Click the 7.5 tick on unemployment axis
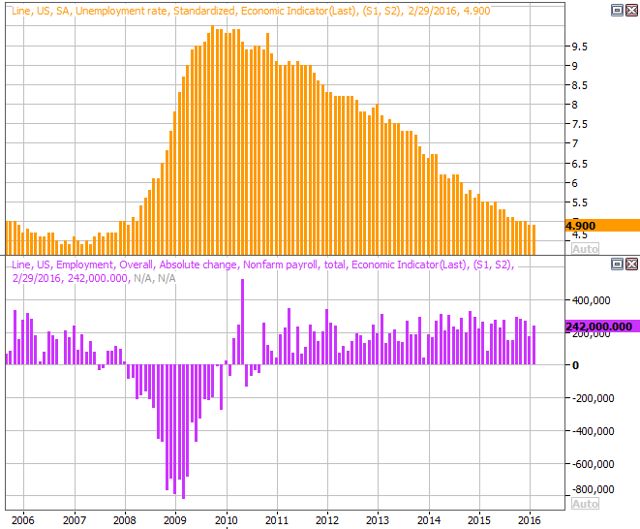 pyautogui.click(x=580, y=124)
